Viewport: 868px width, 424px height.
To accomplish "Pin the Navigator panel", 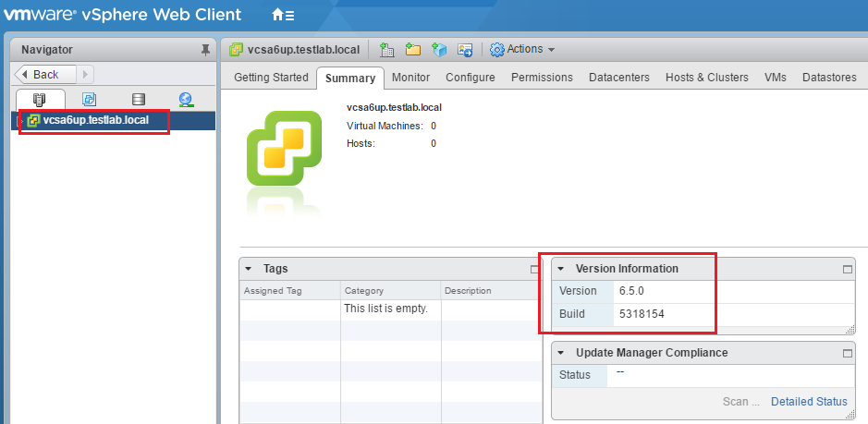I will pos(205,50).
